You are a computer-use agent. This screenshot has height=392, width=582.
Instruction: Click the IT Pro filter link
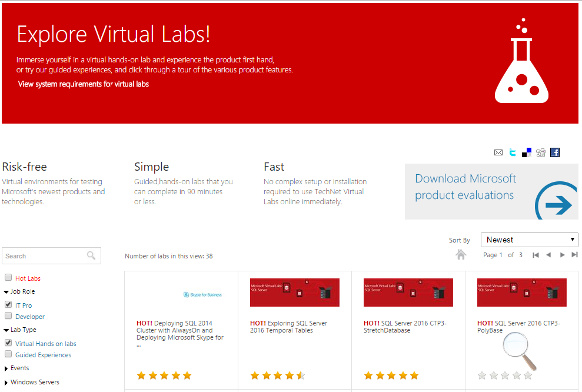[x=24, y=305]
